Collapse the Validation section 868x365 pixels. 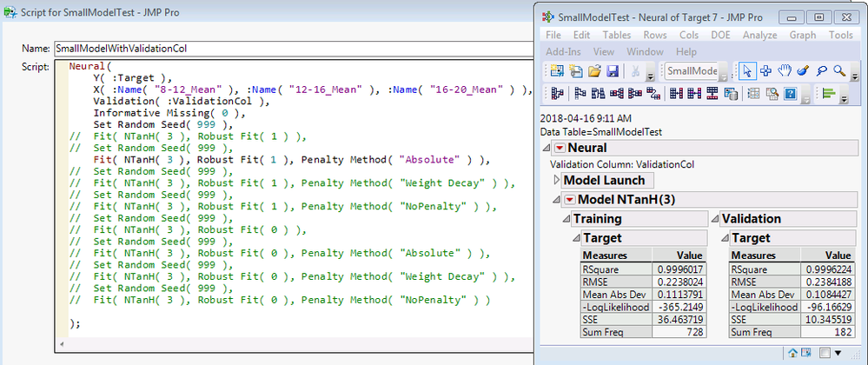click(x=716, y=219)
